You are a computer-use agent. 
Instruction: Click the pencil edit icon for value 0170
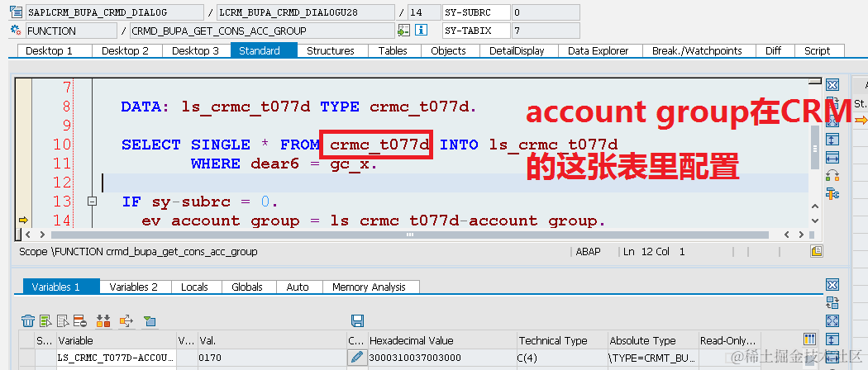[x=357, y=358]
